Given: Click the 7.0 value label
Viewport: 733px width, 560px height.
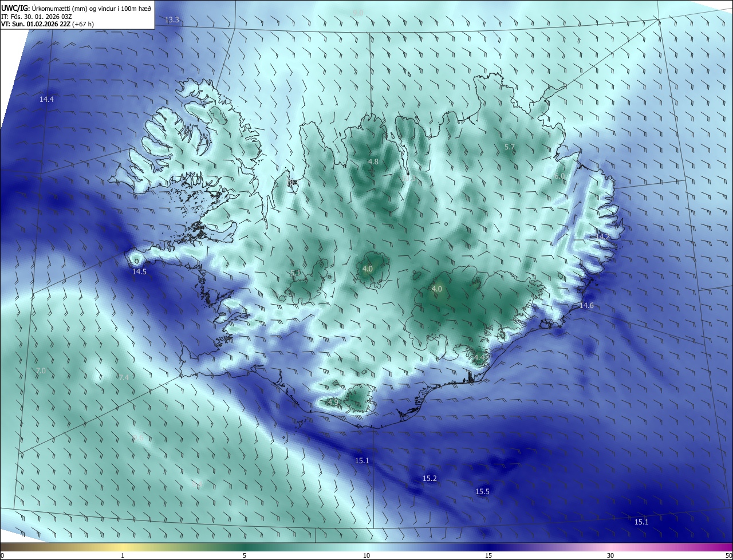Looking at the screenshot, I should tap(41, 371).
